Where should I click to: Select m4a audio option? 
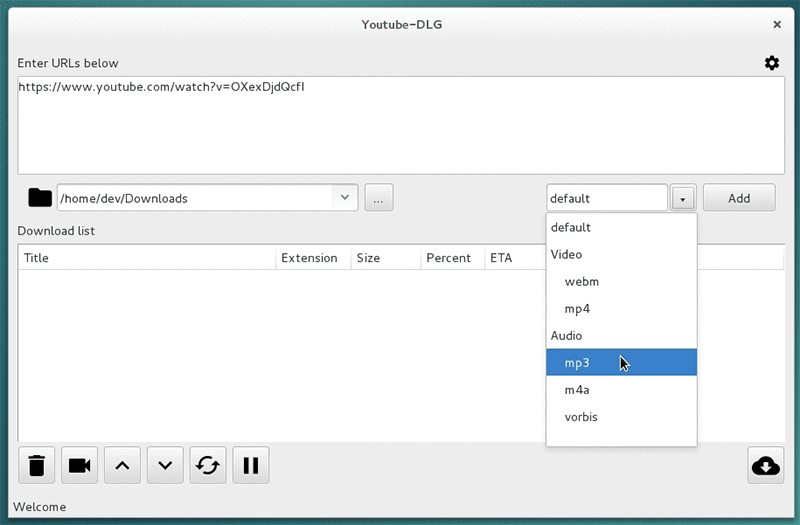pyautogui.click(x=577, y=390)
